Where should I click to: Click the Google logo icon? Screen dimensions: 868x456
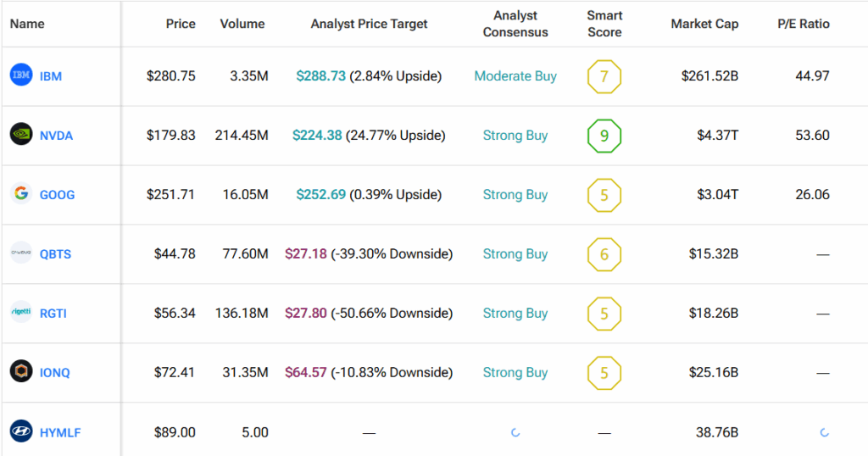pyautogui.click(x=21, y=194)
